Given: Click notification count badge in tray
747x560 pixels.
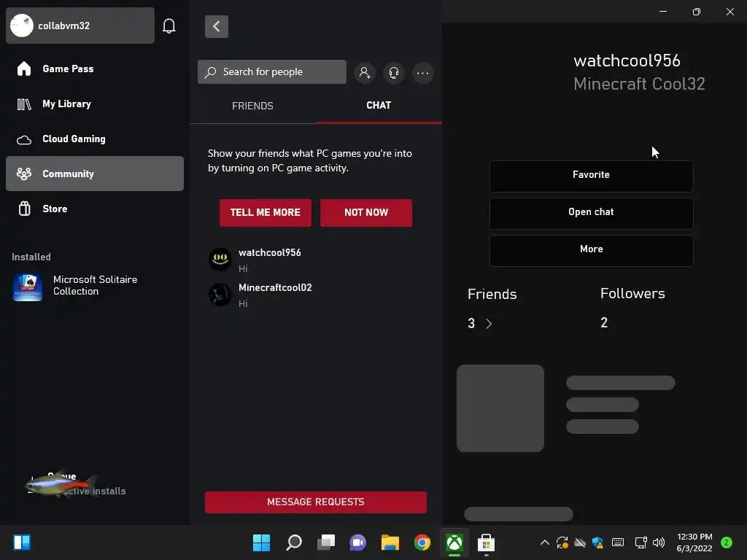Looking at the screenshot, I should [727, 542].
